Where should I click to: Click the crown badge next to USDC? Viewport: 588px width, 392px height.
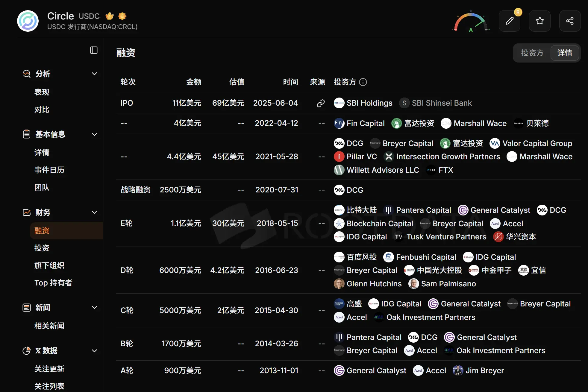click(x=110, y=16)
